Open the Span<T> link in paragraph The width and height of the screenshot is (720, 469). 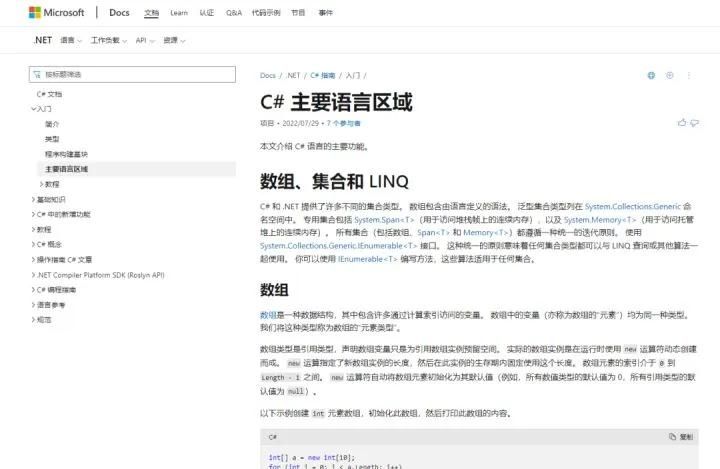tap(433, 232)
